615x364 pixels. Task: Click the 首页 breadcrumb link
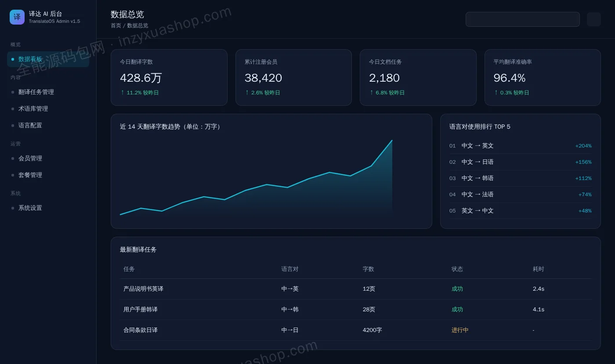tap(116, 25)
